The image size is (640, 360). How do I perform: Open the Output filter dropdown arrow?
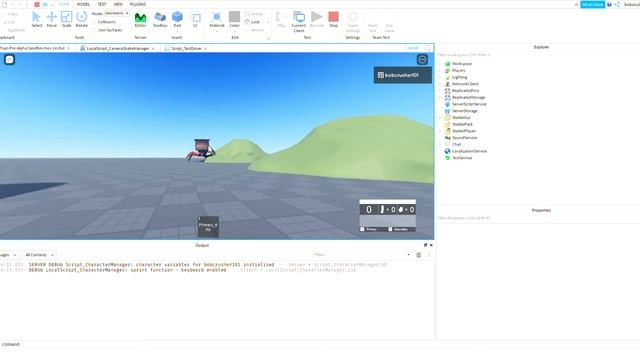pos(409,255)
